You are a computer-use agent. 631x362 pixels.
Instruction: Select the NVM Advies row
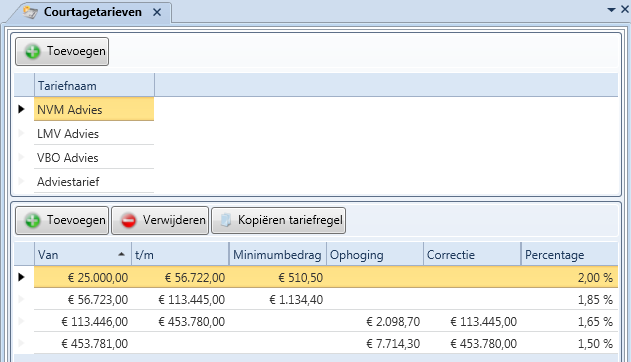(94, 109)
